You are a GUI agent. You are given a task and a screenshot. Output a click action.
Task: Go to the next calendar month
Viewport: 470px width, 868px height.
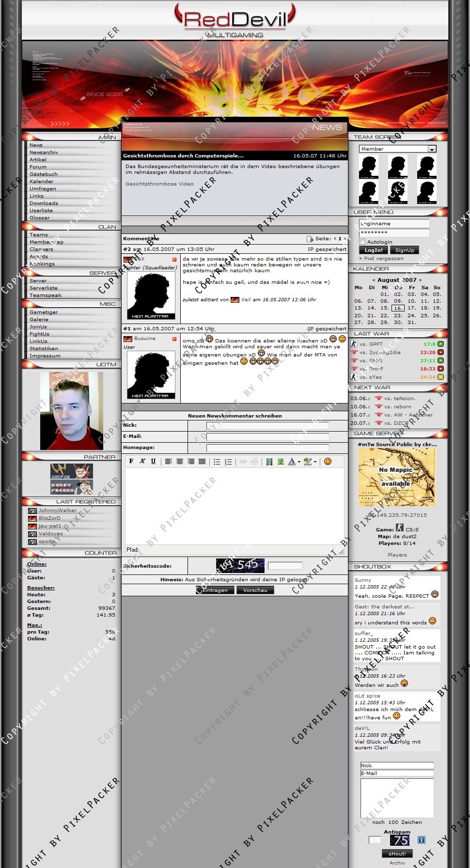(x=420, y=280)
